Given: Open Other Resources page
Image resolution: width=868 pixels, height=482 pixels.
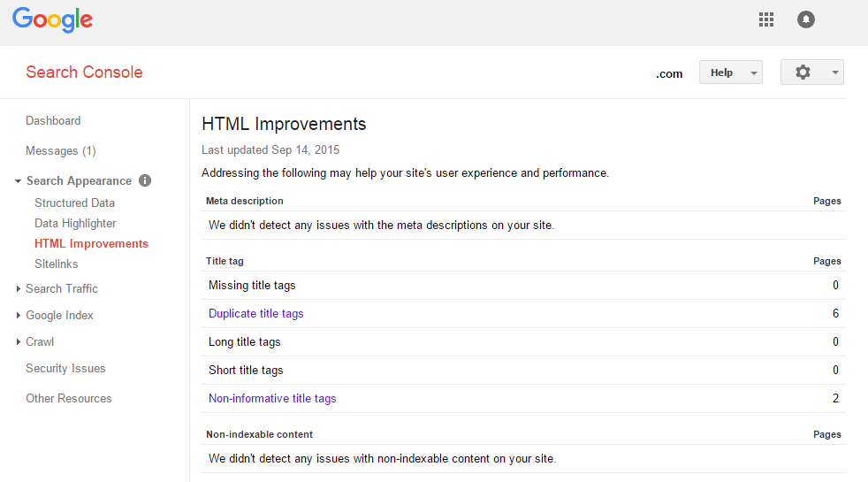Looking at the screenshot, I should coord(69,398).
